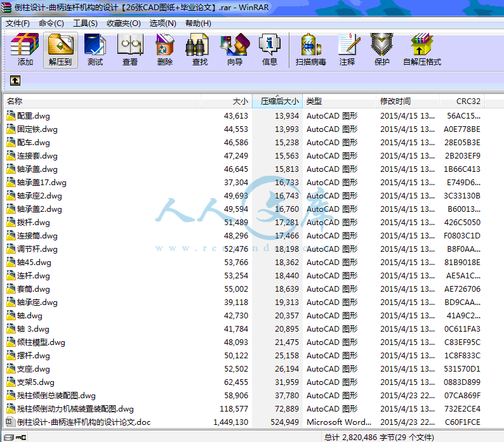
Task: Open the 文件(F) menu
Action: coord(18,23)
